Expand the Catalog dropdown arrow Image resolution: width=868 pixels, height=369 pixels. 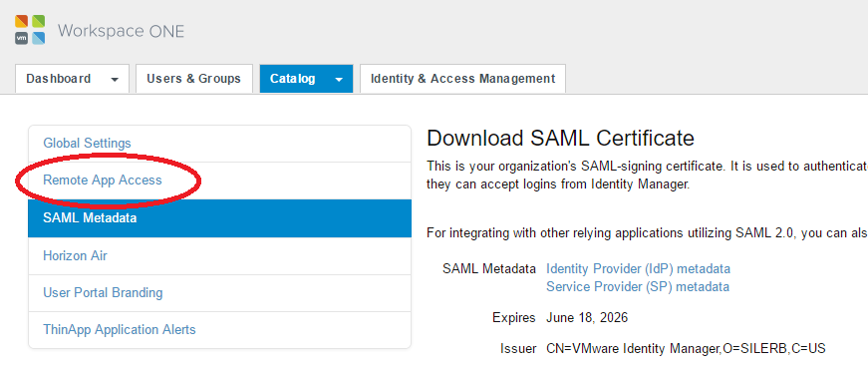point(339,79)
